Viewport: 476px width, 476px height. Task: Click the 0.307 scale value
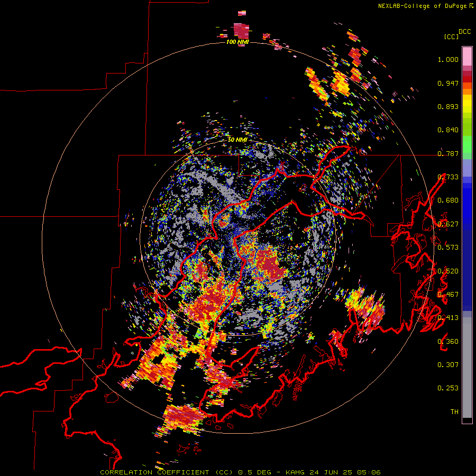pos(448,365)
